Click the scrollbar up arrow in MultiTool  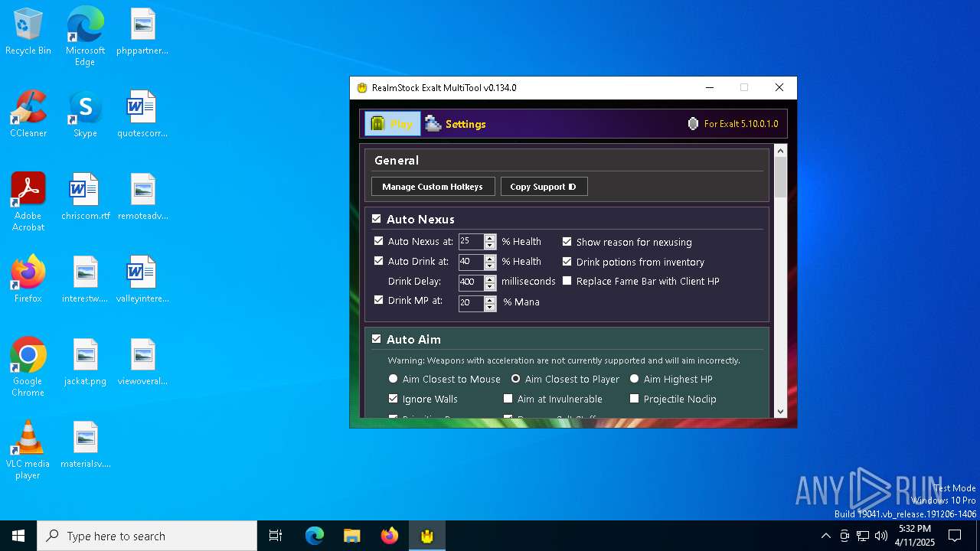click(x=780, y=151)
